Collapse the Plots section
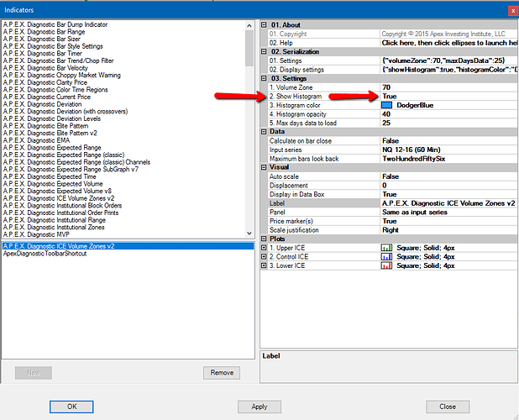 pos(264,239)
